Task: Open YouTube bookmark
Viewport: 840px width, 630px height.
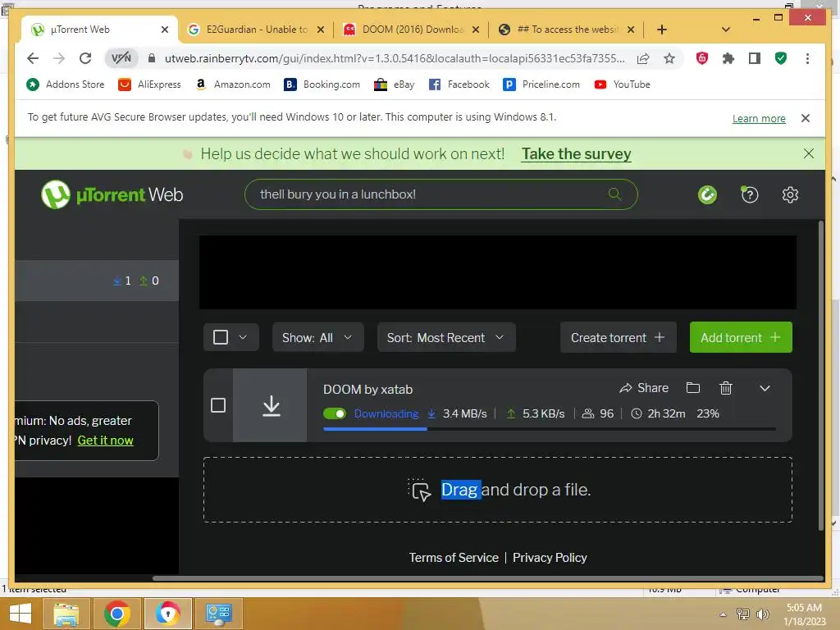Action: (x=622, y=84)
